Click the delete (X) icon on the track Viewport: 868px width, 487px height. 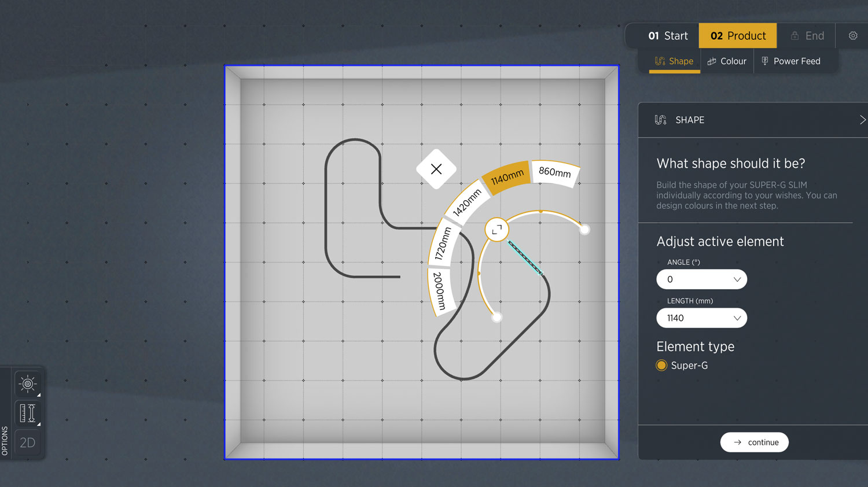[x=436, y=169]
